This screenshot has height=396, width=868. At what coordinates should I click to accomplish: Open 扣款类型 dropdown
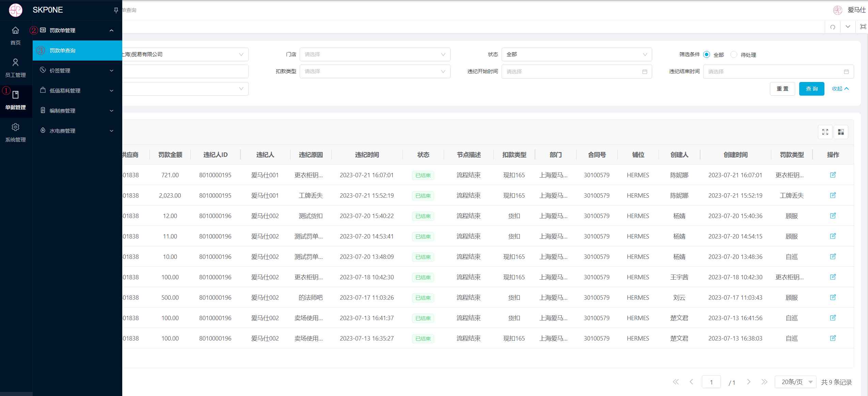pyautogui.click(x=375, y=71)
